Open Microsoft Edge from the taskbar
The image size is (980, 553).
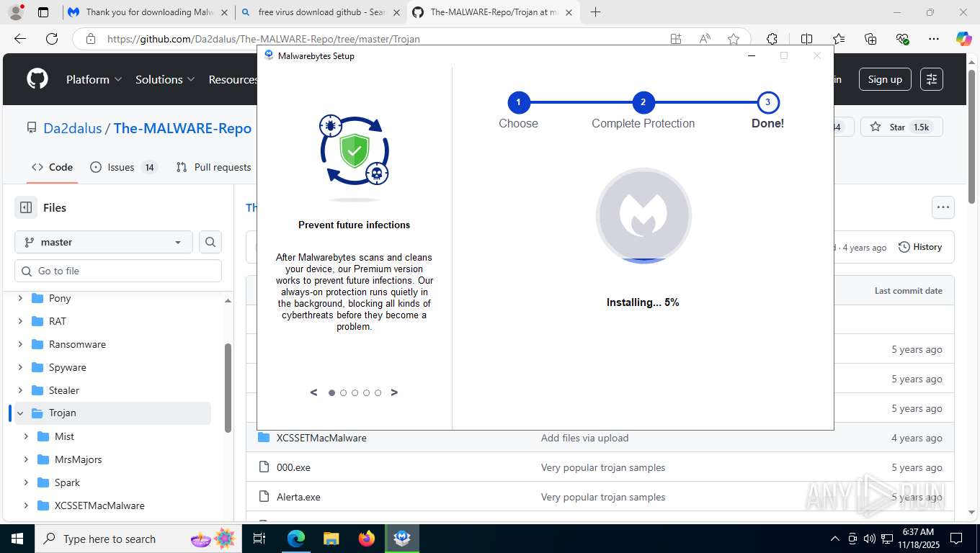coord(296,539)
